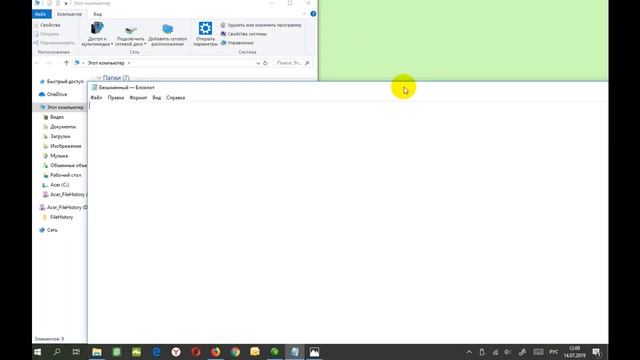The image size is (640, 360).
Task: Open Google Chrome from the taskbar
Action: 236,352
